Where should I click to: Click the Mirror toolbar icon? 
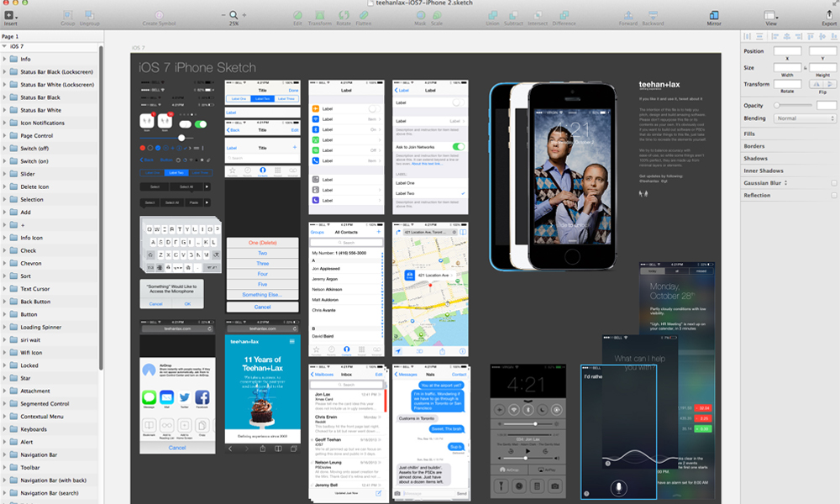pos(714,15)
